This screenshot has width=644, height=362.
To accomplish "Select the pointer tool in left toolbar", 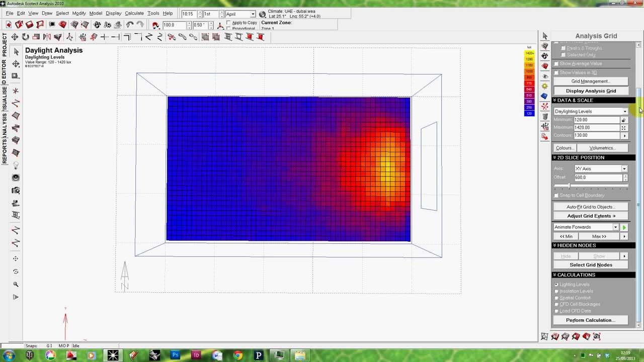I will (x=16, y=51).
